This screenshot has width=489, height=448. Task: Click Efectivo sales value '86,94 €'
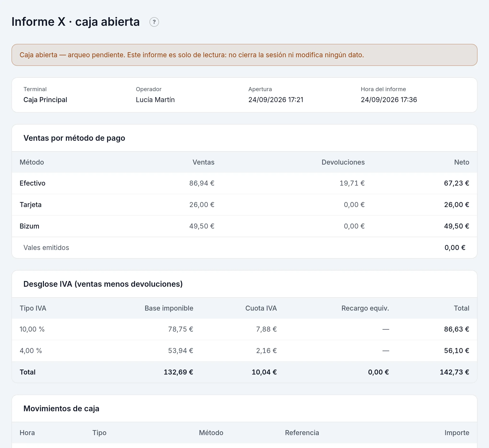(202, 183)
